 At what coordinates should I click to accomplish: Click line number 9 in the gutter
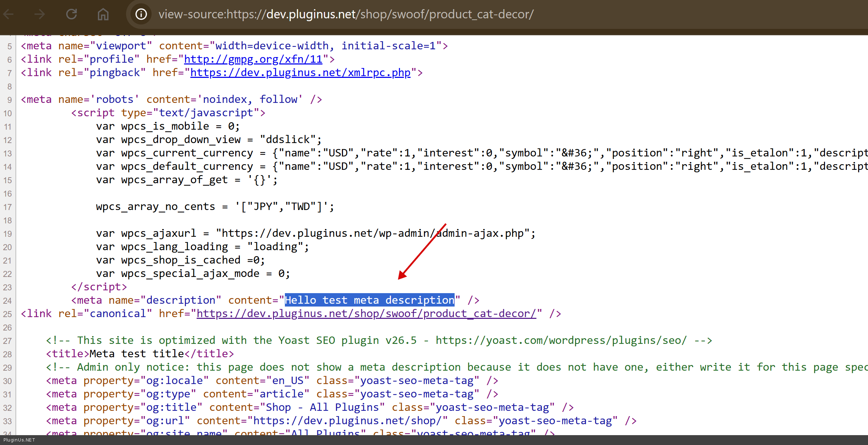10,100
